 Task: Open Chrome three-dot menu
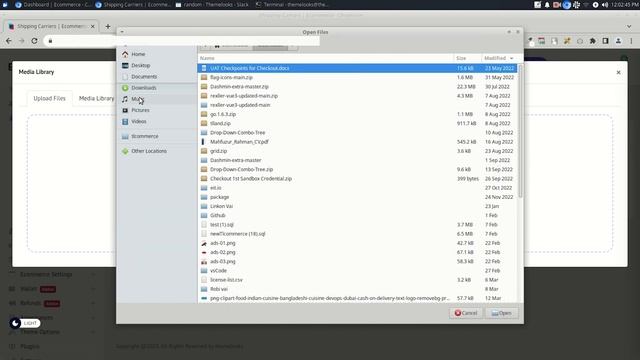[x=631, y=41]
